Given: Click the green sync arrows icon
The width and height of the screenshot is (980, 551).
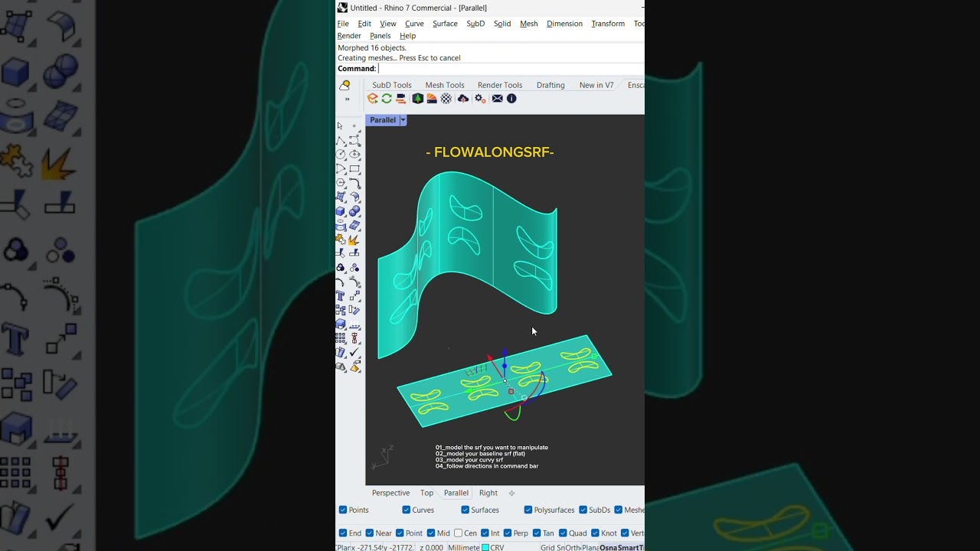Looking at the screenshot, I should [387, 99].
